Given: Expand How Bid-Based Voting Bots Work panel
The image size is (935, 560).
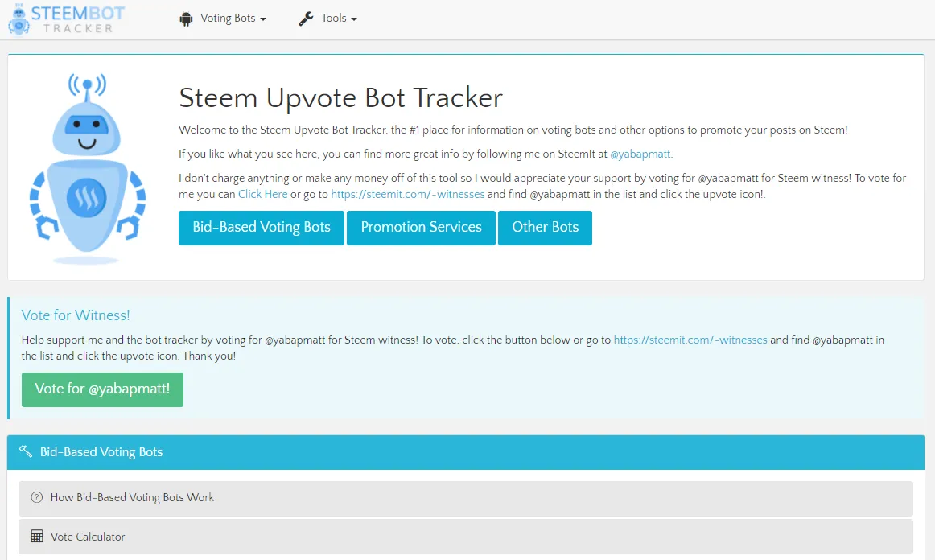Looking at the screenshot, I should click(x=466, y=498).
